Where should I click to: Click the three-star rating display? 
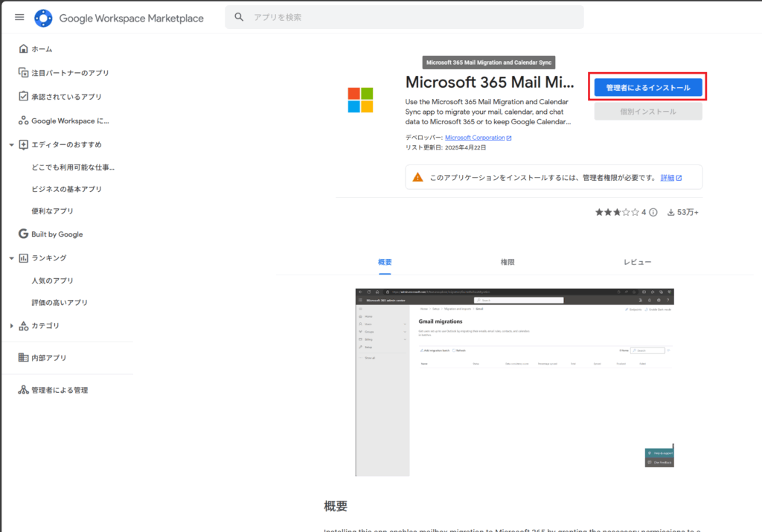coord(617,212)
